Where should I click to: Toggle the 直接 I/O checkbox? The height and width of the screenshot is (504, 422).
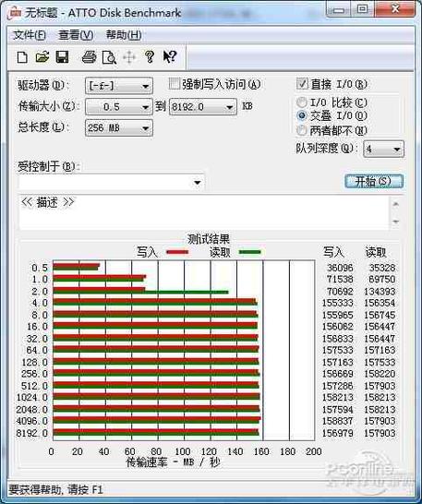302,84
